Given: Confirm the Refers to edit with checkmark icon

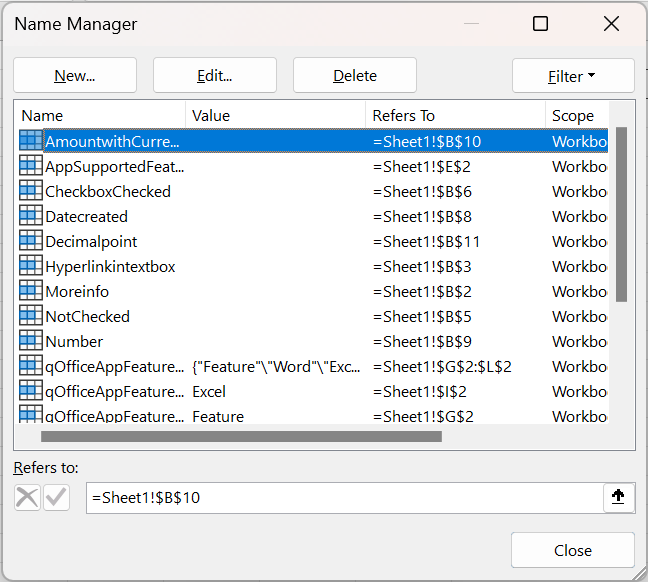Looking at the screenshot, I should 56,497.
